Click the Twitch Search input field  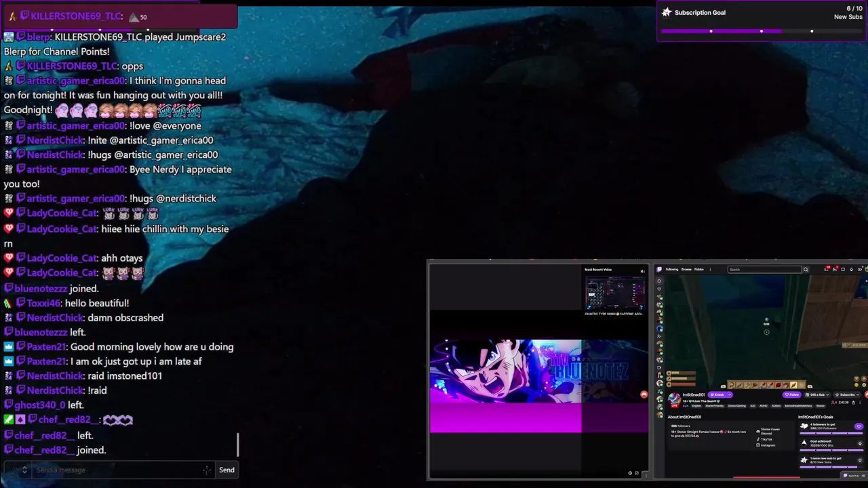765,269
